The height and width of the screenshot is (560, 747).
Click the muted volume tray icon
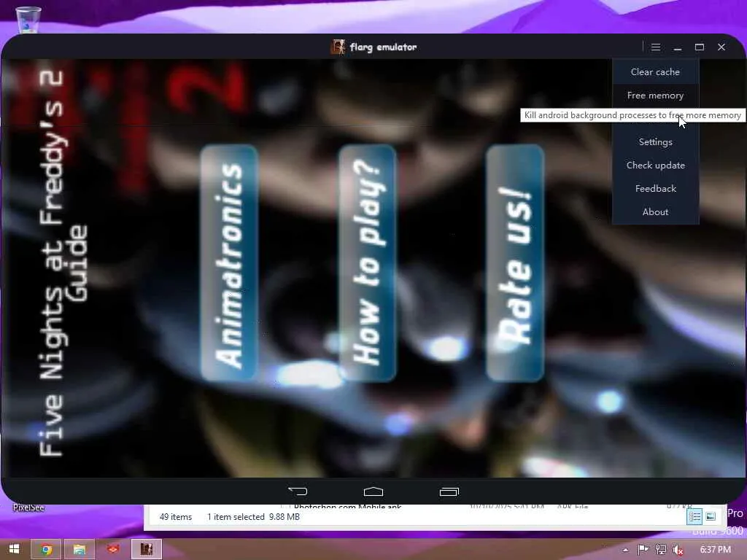pyautogui.click(x=678, y=550)
